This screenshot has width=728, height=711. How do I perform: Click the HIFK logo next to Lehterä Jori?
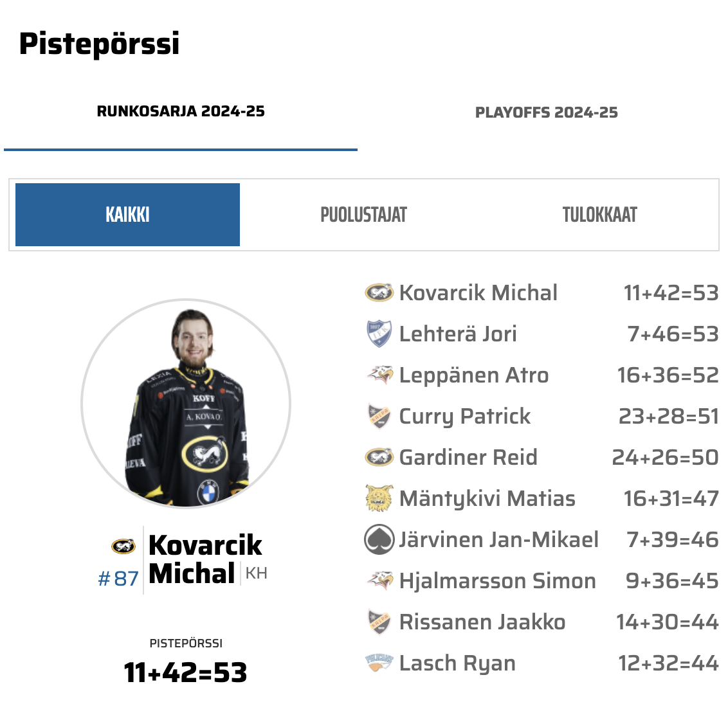point(379,334)
